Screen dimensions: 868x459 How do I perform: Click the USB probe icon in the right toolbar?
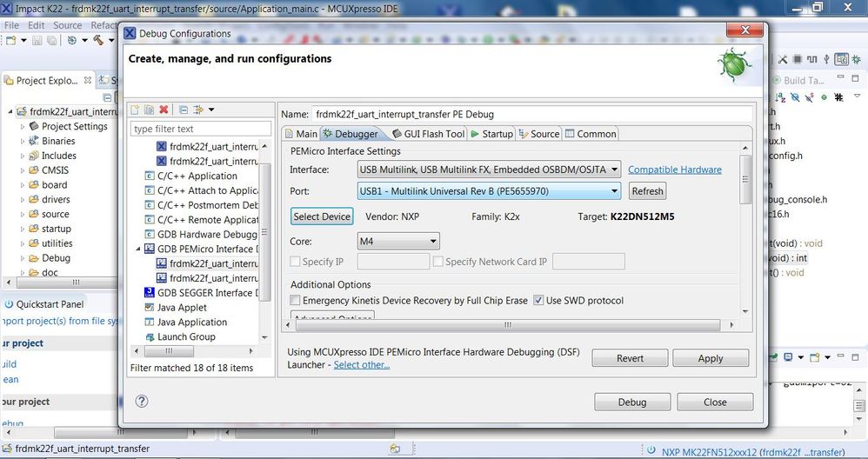[826, 58]
